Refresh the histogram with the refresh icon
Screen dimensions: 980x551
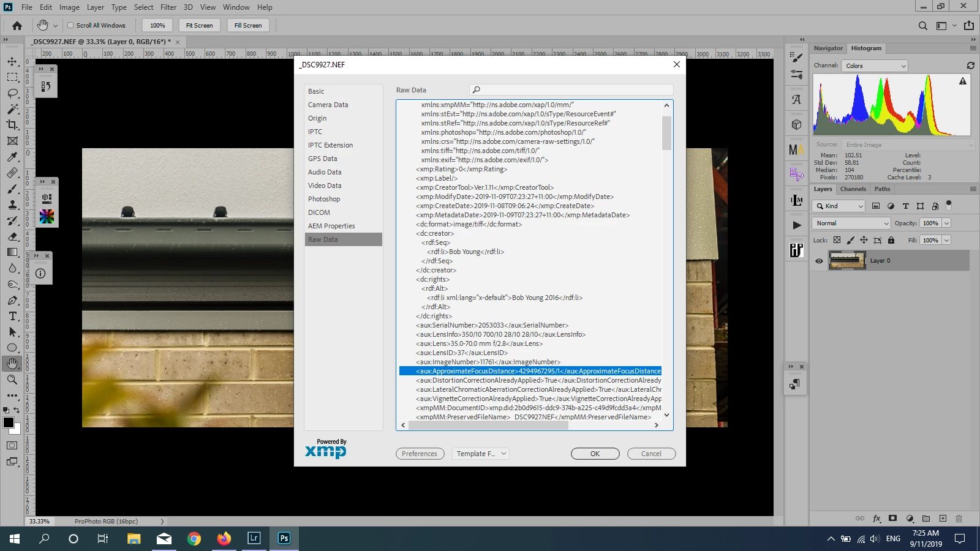pos(971,66)
